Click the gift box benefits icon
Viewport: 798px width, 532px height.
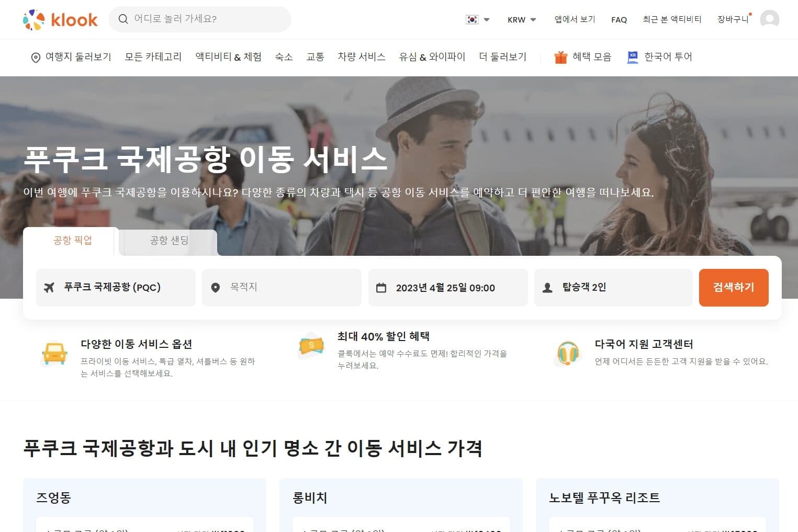coord(560,57)
